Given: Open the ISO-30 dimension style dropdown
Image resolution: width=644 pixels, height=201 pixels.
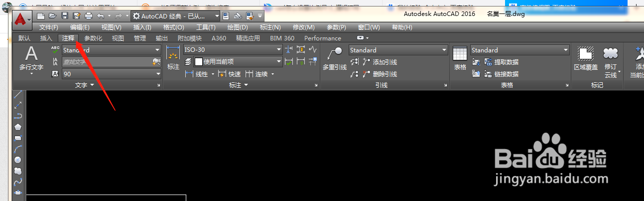Looking at the screenshot, I should pyautogui.click(x=233, y=50).
